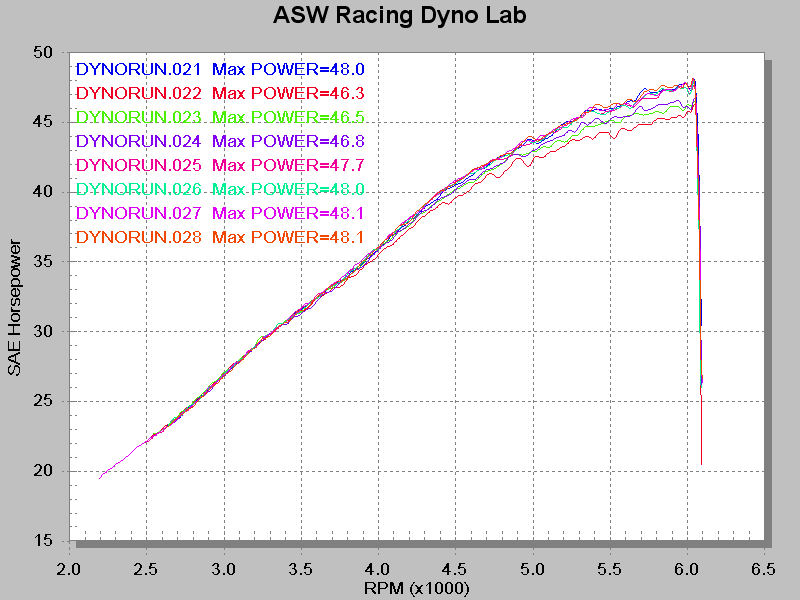Viewport: 800px width, 600px height.
Task: Click the 2.0 tick label on RPM axis
Action: [x=69, y=568]
